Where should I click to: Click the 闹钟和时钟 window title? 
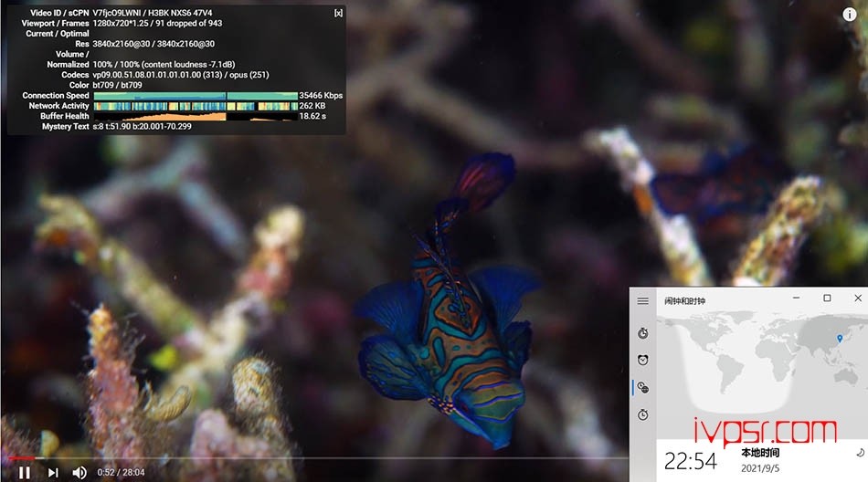coord(684,301)
